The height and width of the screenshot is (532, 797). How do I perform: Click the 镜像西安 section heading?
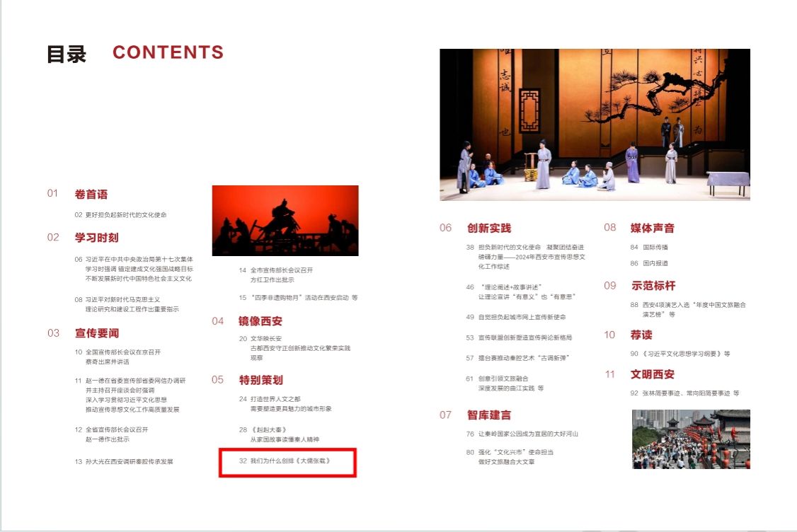260,321
